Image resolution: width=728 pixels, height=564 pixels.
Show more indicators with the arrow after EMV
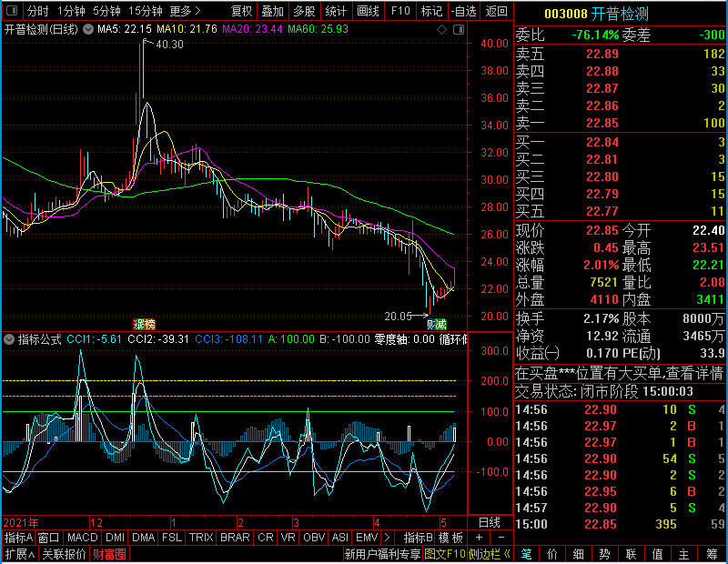tap(388, 538)
